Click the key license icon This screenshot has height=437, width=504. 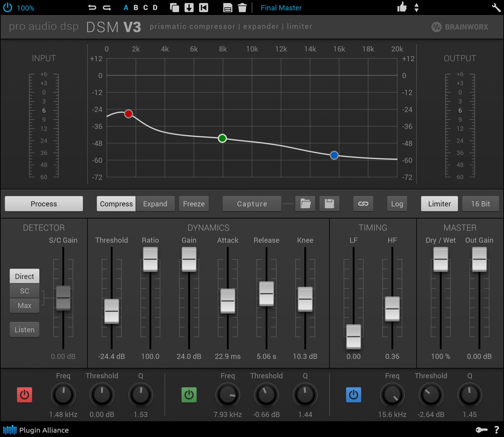point(482,430)
